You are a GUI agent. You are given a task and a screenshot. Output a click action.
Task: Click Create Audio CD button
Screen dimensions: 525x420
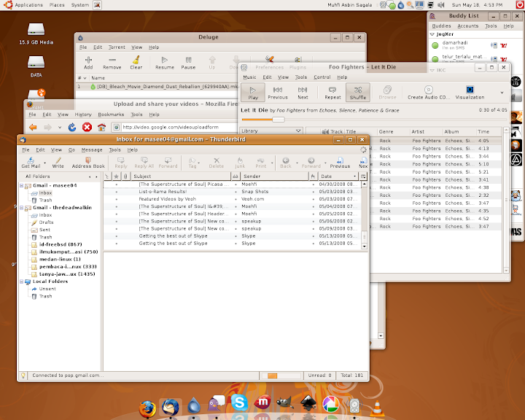(429, 93)
